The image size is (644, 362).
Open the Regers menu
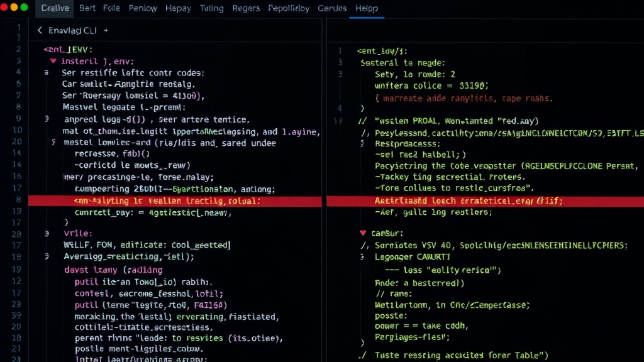pyautogui.click(x=246, y=8)
